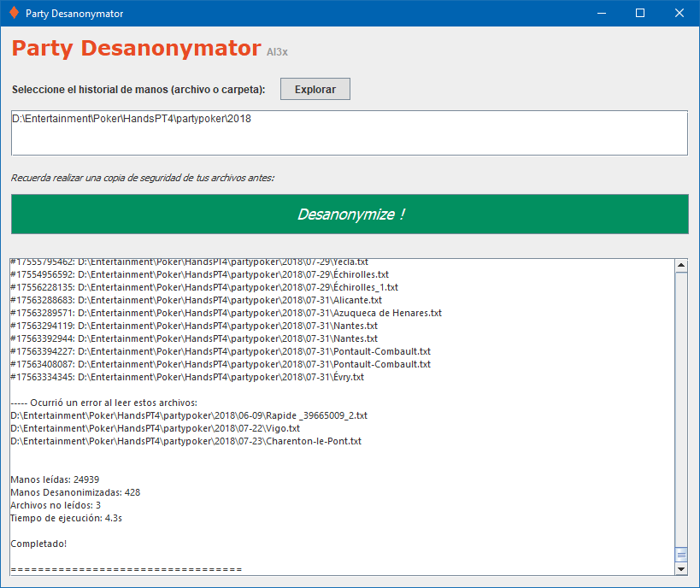Click the Al3x author label
The width and height of the screenshot is (700, 588).
(277, 52)
